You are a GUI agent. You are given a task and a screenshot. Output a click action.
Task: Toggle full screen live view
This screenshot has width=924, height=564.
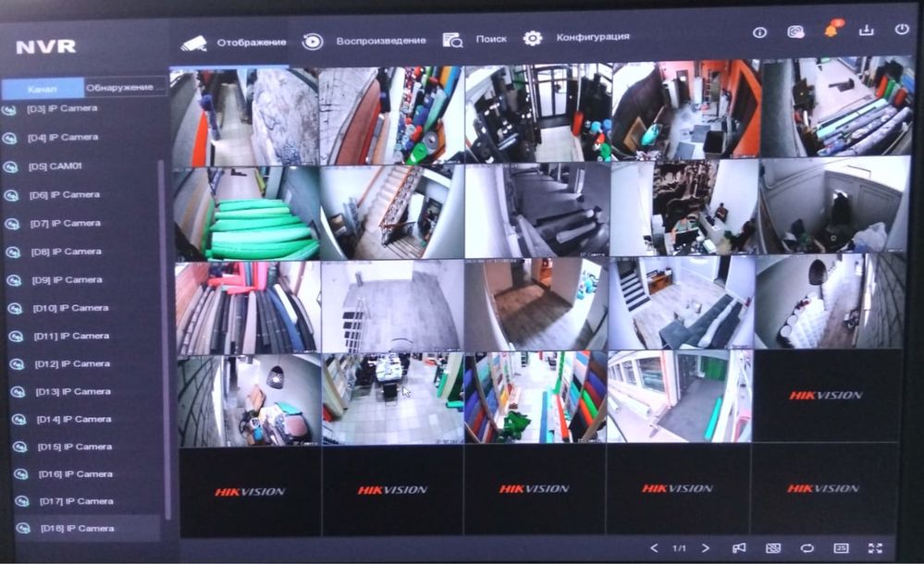875,548
